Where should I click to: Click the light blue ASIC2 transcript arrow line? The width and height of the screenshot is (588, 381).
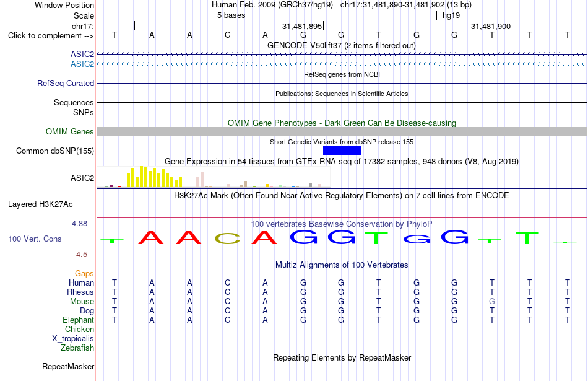click(342, 64)
